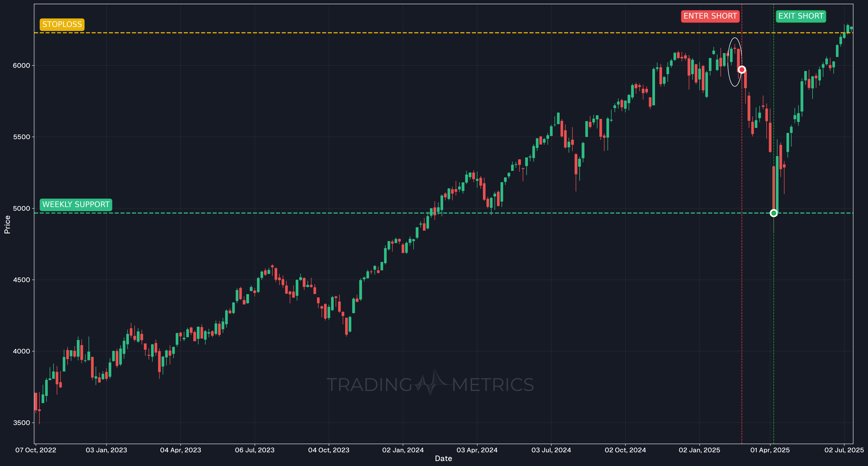Image resolution: width=868 pixels, height=466 pixels.
Task: Click the 4500 price axis label
Action: point(22,280)
